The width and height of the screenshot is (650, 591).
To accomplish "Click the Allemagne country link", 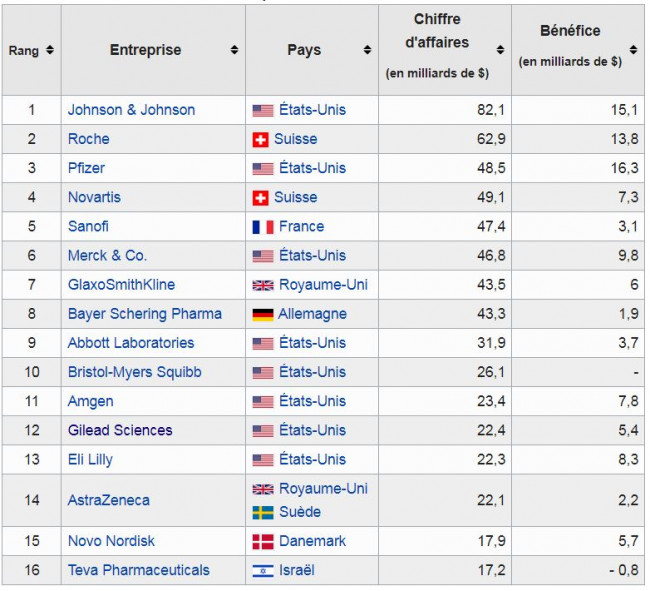I will (312, 314).
